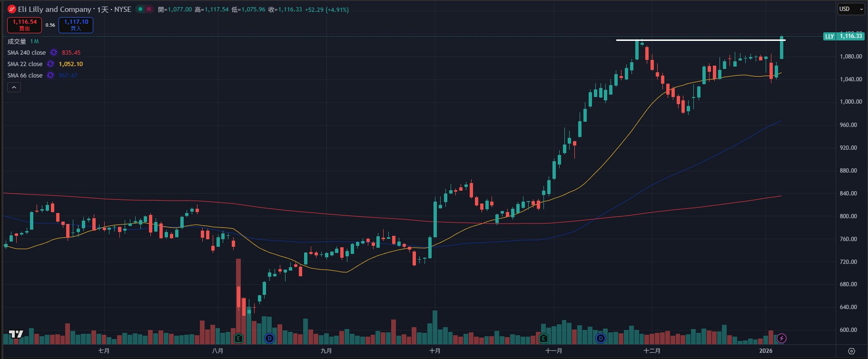Click the SMA 66 purple refresh icon
Image resolution: width=868 pixels, height=359 pixels.
click(50, 76)
